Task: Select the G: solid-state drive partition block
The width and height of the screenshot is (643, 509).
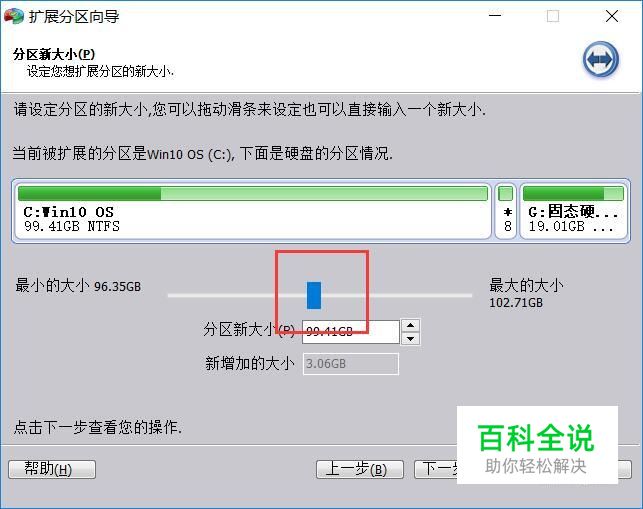Action: [573, 211]
